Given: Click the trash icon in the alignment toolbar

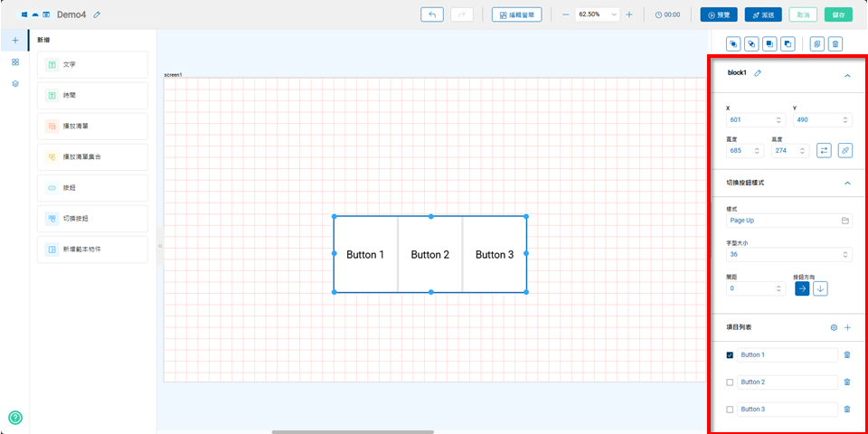Looking at the screenshot, I should tap(835, 43).
